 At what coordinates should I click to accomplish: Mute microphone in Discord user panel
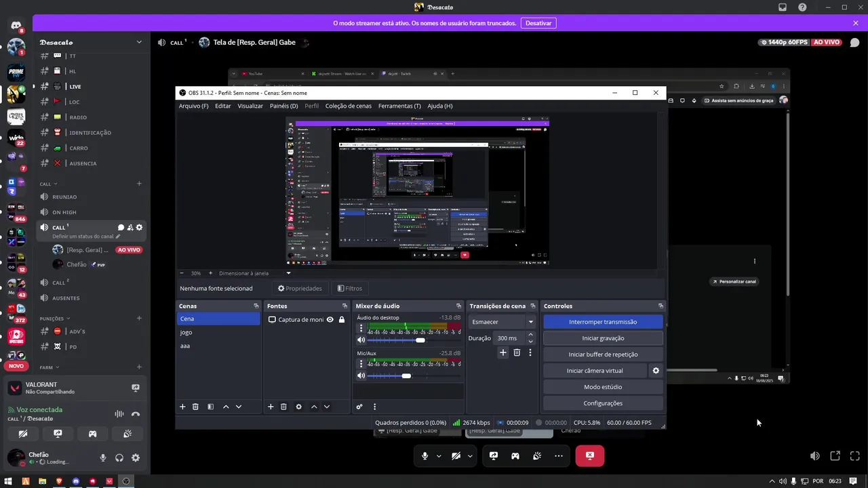point(103,457)
